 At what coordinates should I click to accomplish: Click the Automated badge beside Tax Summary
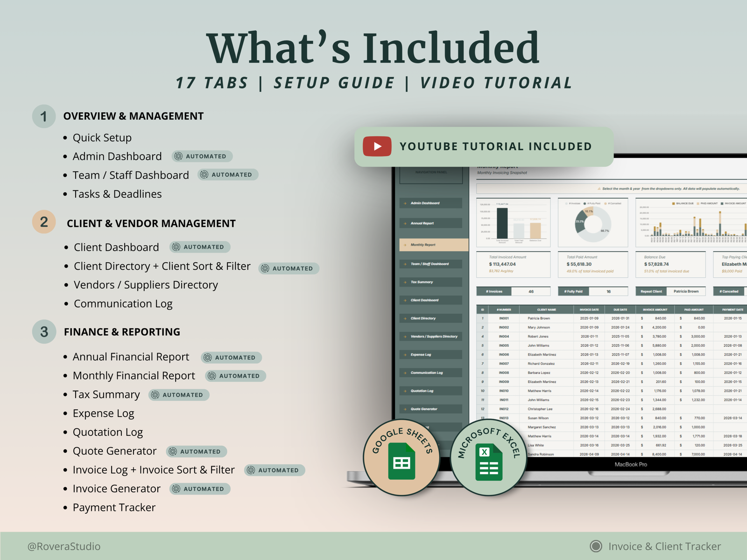click(x=179, y=395)
